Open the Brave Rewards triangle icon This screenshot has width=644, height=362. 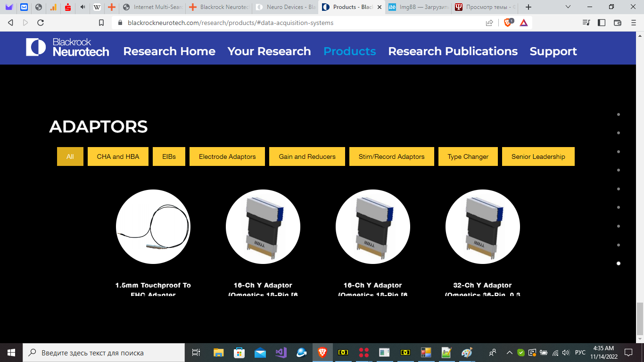point(524,23)
